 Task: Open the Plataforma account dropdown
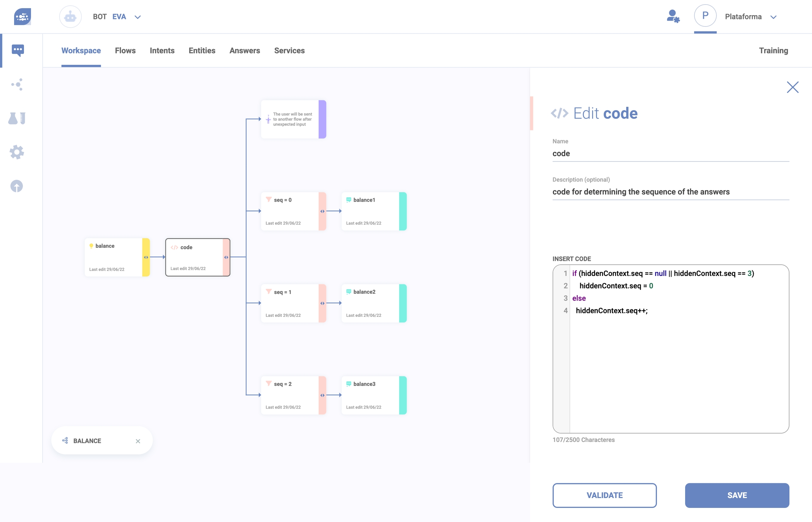pos(773,17)
